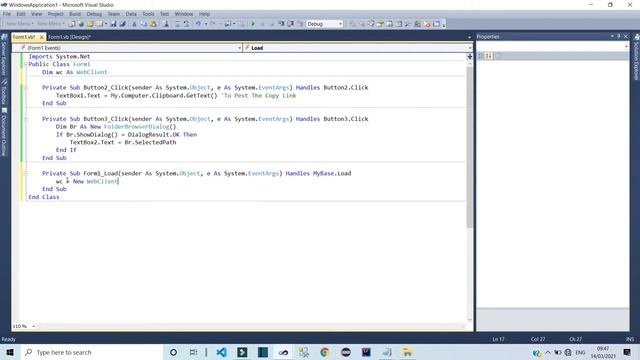Open the active files tab list dropdown
This screenshot has width=640, height=360.
(469, 37)
